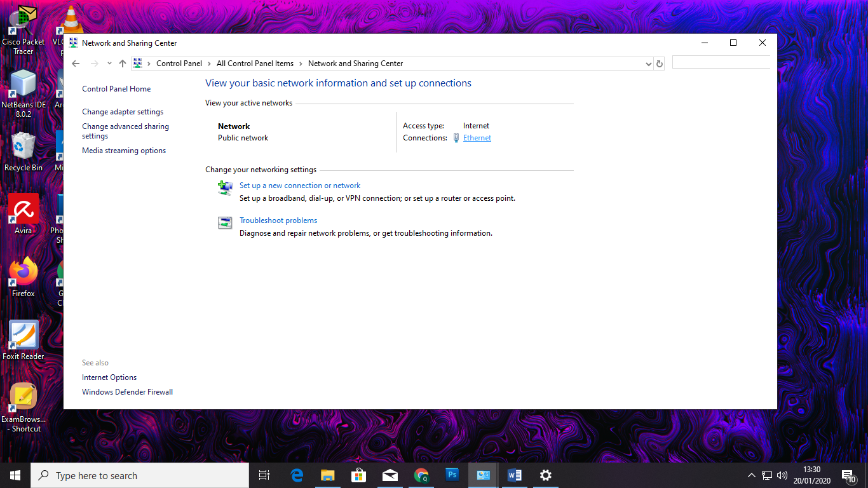Open address bar history dropdown
This screenshot has width=868, height=488.
pos(648,64)
